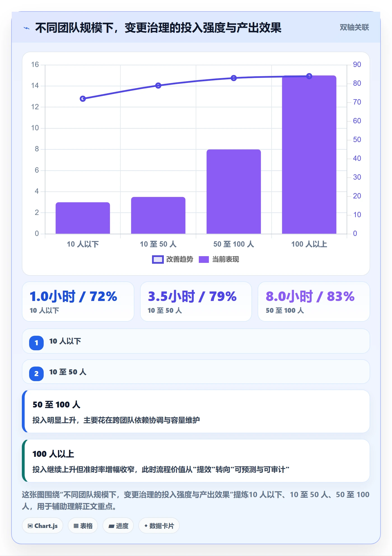
Task: Click the x-axis label 50 至 100 人
Action: point(234,244)
